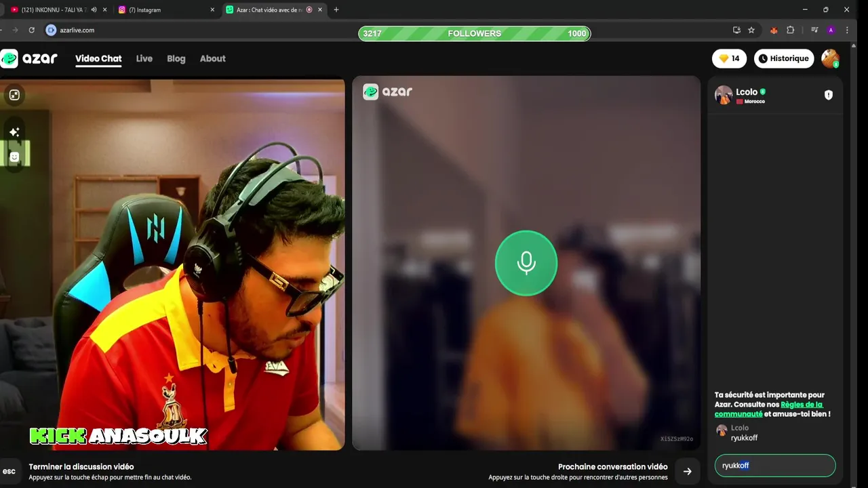Click the verified badge next to Lcolo

pyautogui.click(x=763, y=91)
